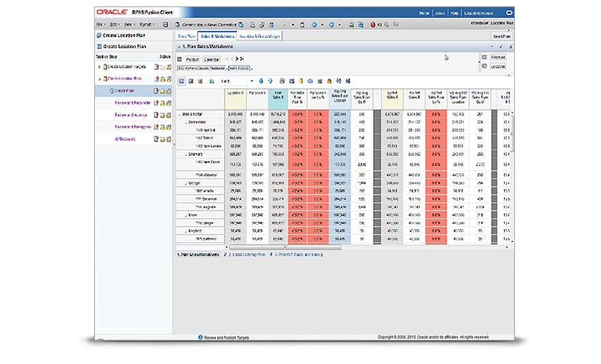The image size is (601, 364).
Task: Click the print icon in main toolbar
Action: [252, 24]
